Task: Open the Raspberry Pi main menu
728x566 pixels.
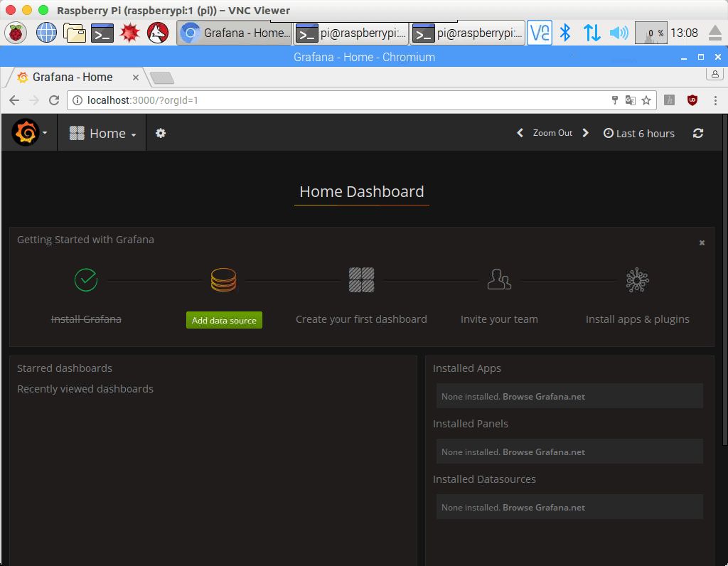Action: [16, 33]
